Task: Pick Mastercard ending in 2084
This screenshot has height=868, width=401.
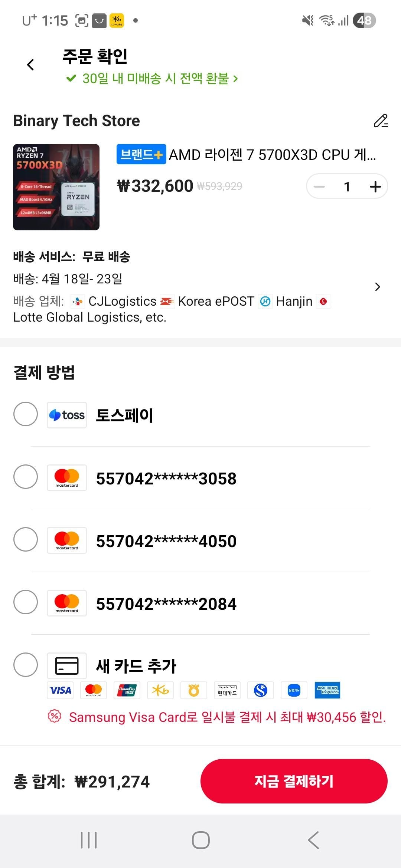Action: point(26,602)
